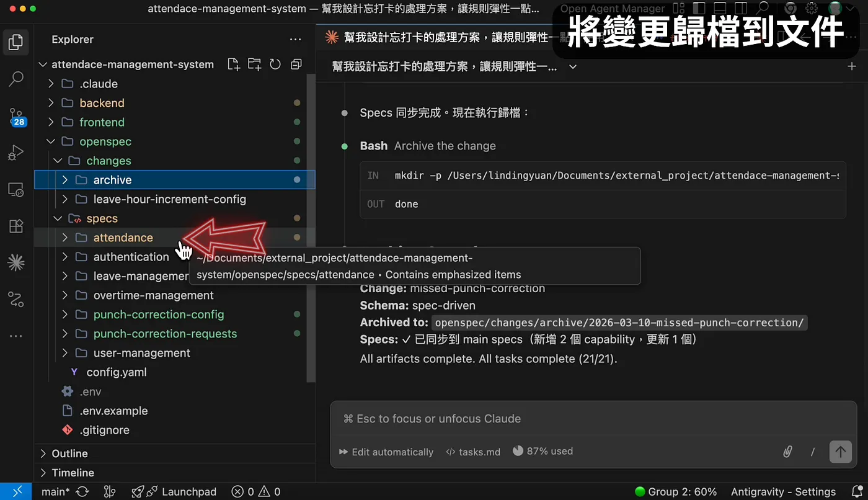Open the Search view in activity bar

(x=16, y=79)
